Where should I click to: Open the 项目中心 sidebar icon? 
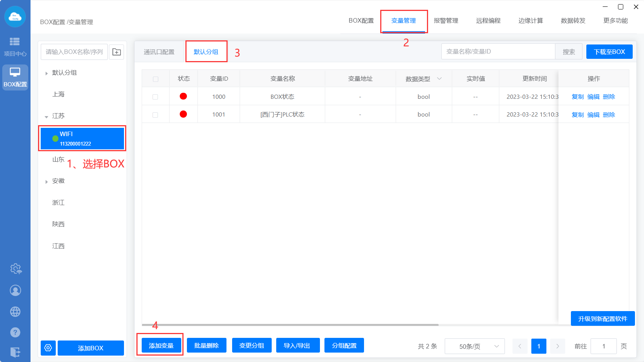pos(15,46)
